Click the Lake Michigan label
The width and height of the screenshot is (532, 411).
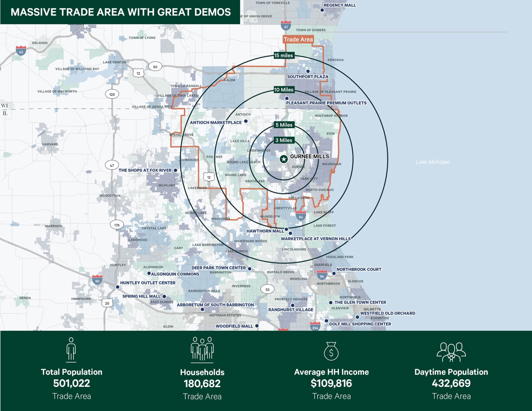(x=433, y=162)
